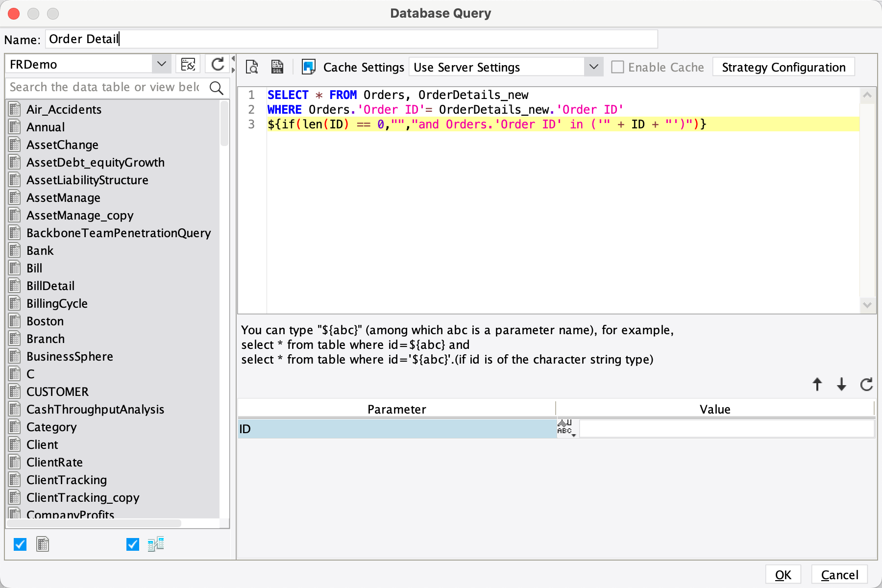882x588 pixels.
Task: Click the table list vertical scrollbar
Action: click(x=224, y=124)
